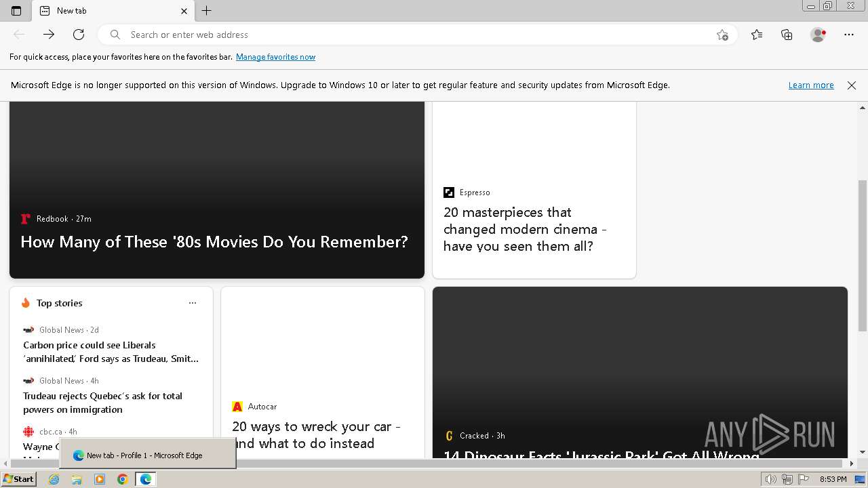This screenshot has width=868, height=488.
Task: Open the profile avatar menu
Action: click(818, 35)
